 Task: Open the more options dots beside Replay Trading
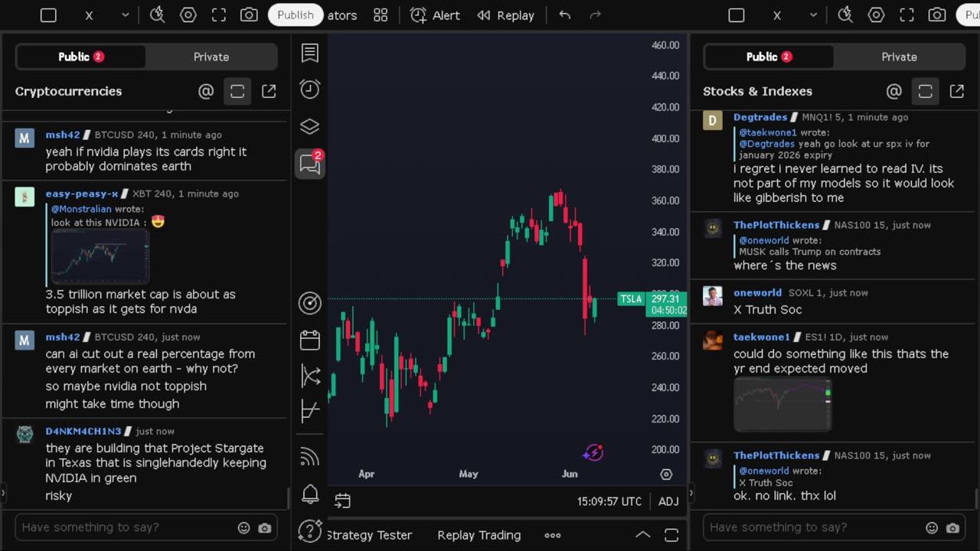(x=552, y=536)
